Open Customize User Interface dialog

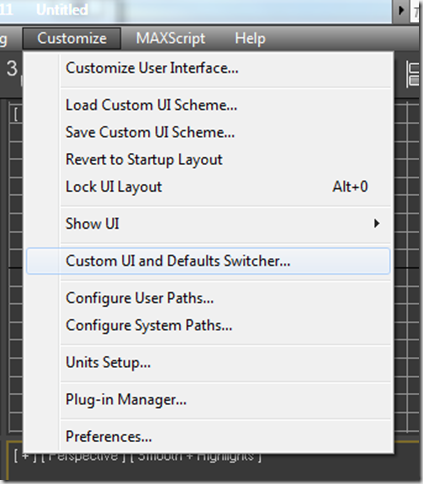point(208,68)
